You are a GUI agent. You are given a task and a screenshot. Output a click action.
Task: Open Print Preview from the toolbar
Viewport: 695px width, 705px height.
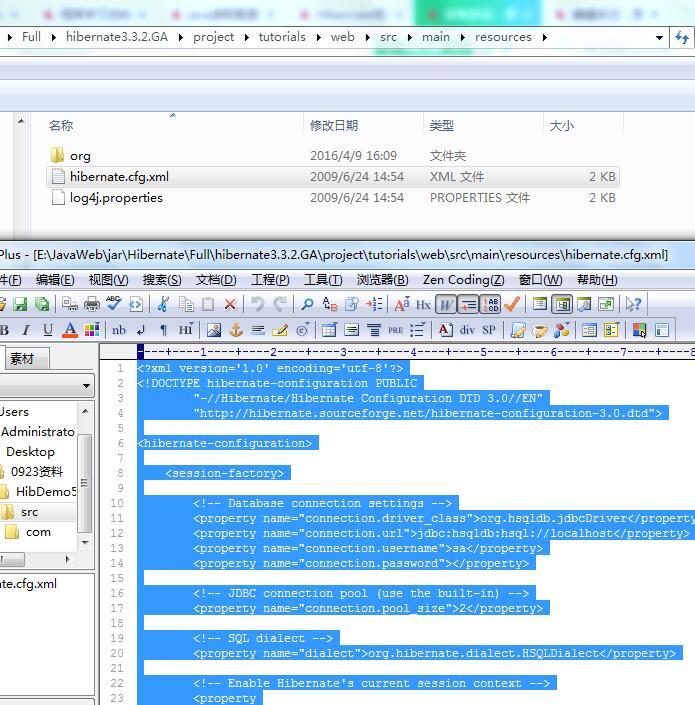[70, 304]
